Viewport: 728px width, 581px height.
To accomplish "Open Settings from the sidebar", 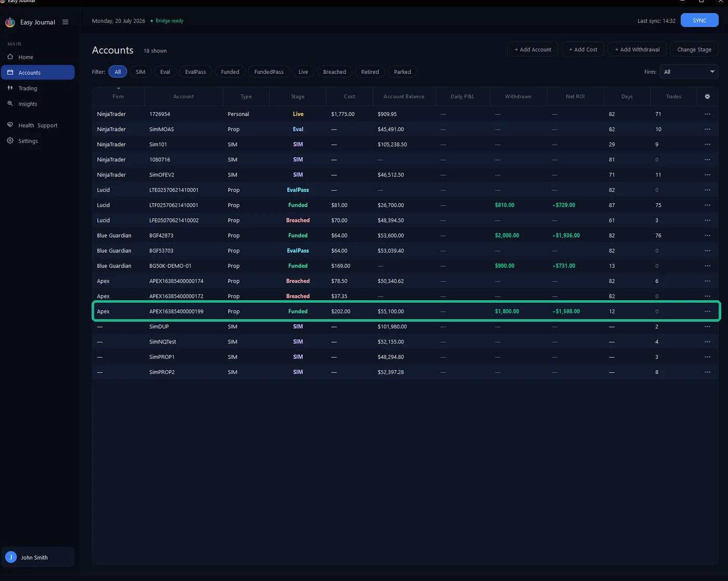I will [37, 141].
